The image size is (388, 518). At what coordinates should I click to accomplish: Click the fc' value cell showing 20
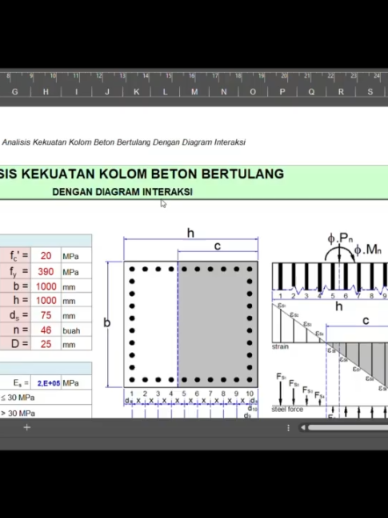(46, 256)
